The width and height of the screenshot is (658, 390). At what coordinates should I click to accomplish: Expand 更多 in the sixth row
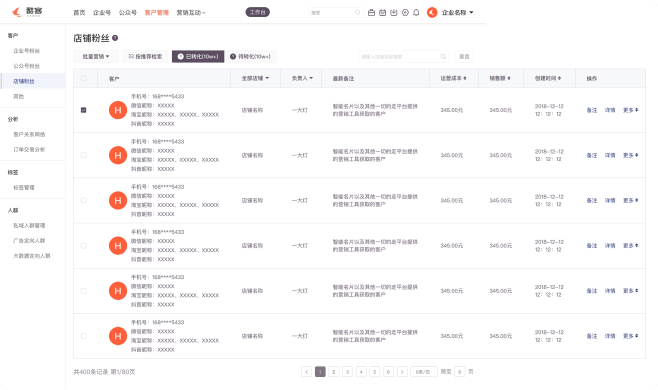click(630, 336)
